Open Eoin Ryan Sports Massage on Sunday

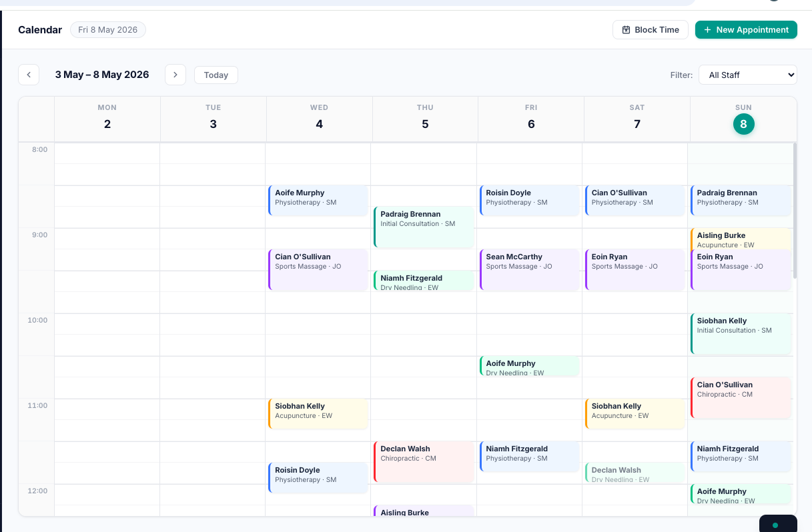[x=741, y=270]
